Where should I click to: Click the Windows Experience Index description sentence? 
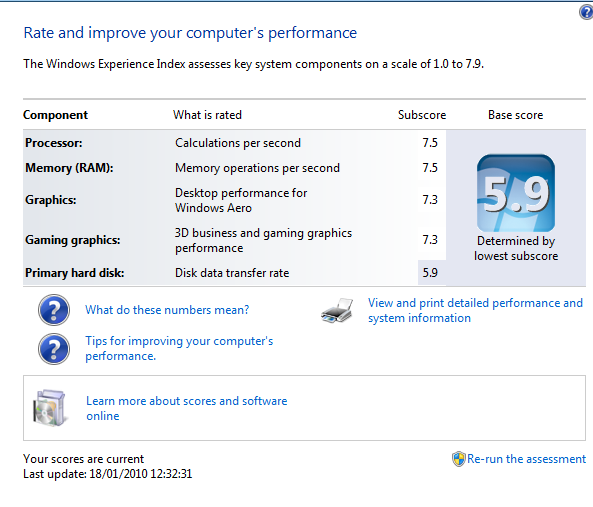253,64
